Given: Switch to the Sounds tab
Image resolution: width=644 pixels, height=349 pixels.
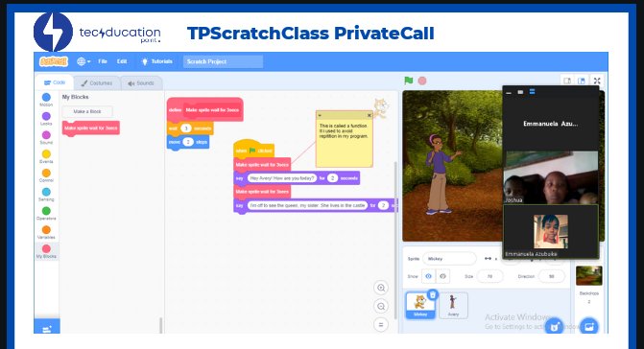Looking at the screenshot, I should (x=141, y=83).
